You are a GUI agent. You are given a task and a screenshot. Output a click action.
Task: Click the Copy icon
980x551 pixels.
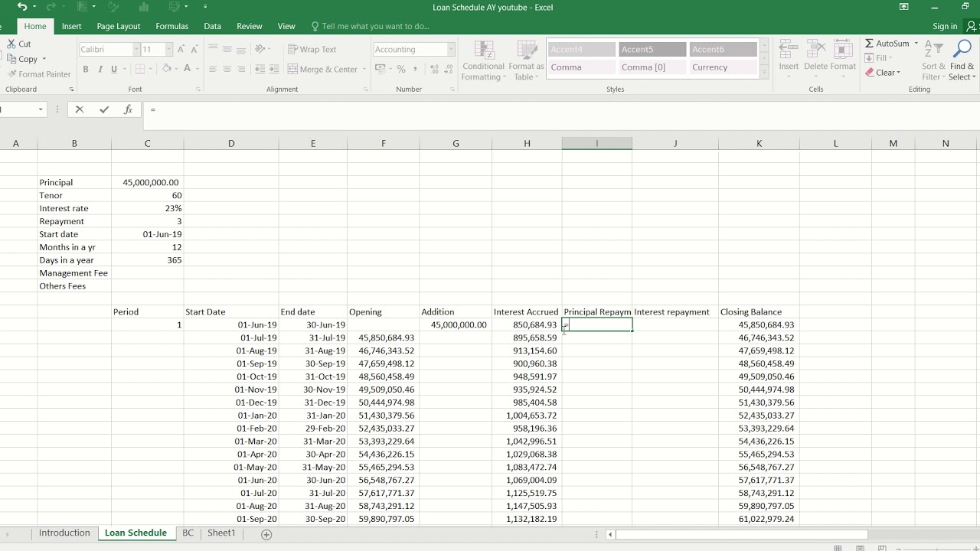coord(11,59)
